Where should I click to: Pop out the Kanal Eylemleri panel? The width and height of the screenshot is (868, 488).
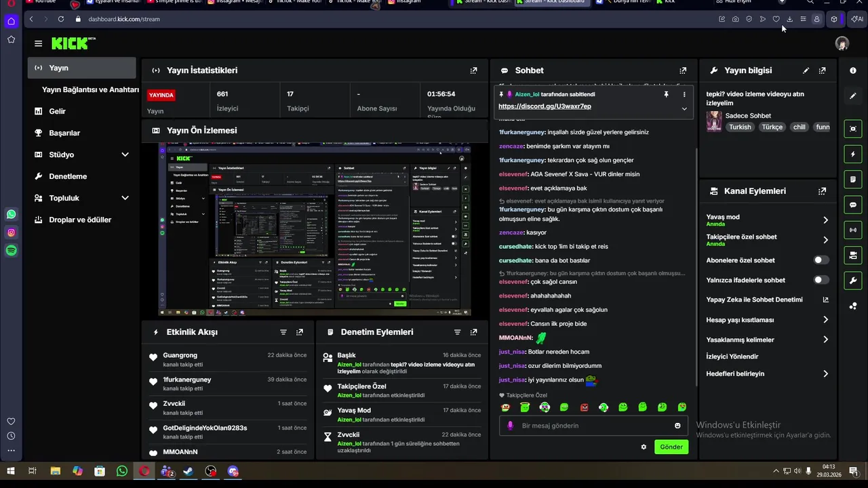click(x=822, y=191)
